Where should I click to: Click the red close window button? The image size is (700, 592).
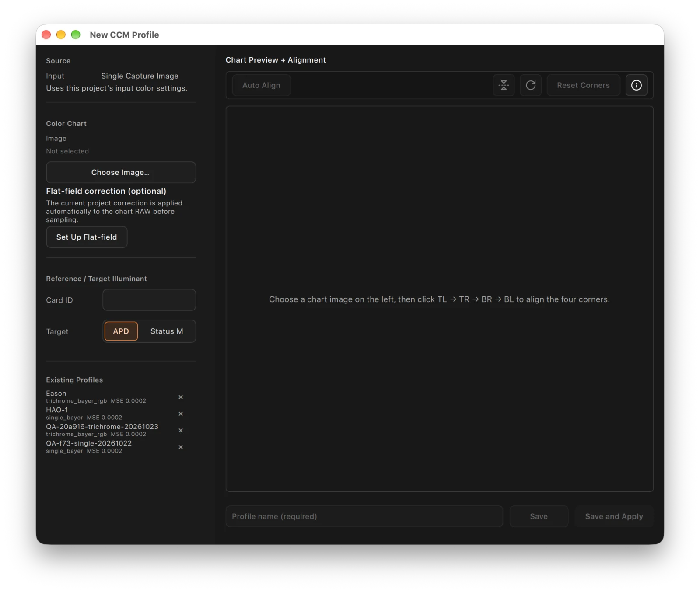pyautogui.click(x=46, y=35)
